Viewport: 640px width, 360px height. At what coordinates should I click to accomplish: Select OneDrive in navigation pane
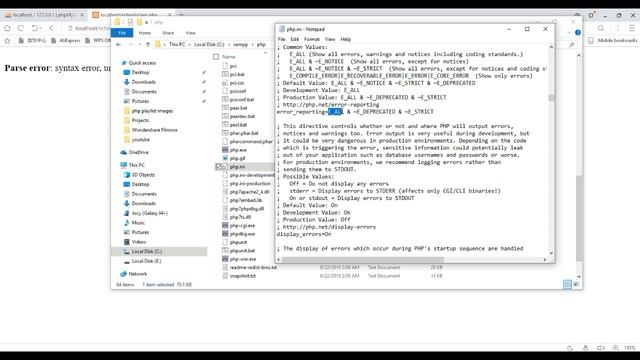coord(138,152)
